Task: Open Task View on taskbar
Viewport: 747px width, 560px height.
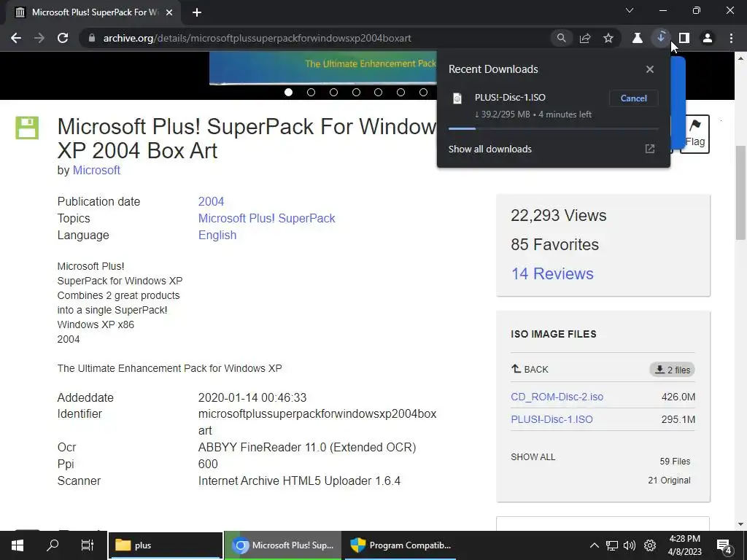Action: tap(88, 545)
